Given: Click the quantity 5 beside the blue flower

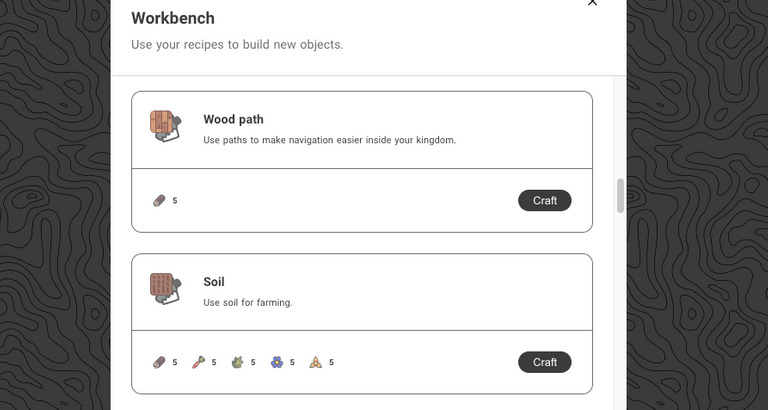Looking at the screenshot, I should (x=292, y=362).
